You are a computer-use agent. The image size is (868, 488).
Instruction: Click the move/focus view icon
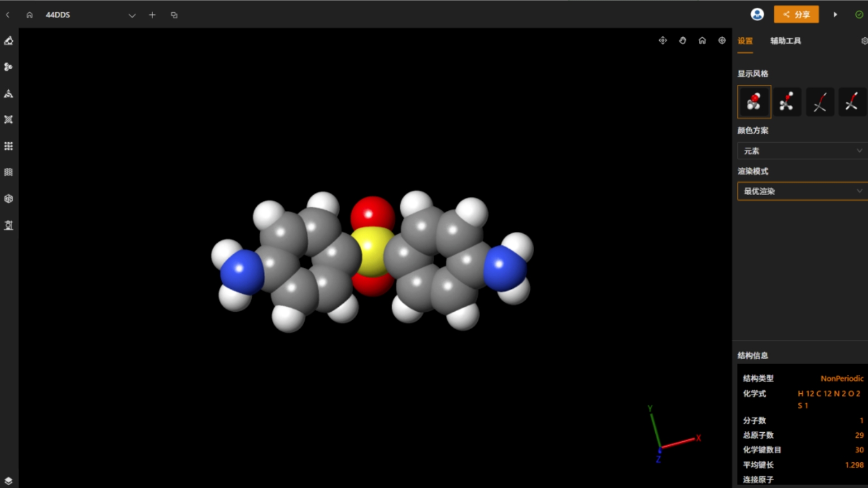[663, 41]
